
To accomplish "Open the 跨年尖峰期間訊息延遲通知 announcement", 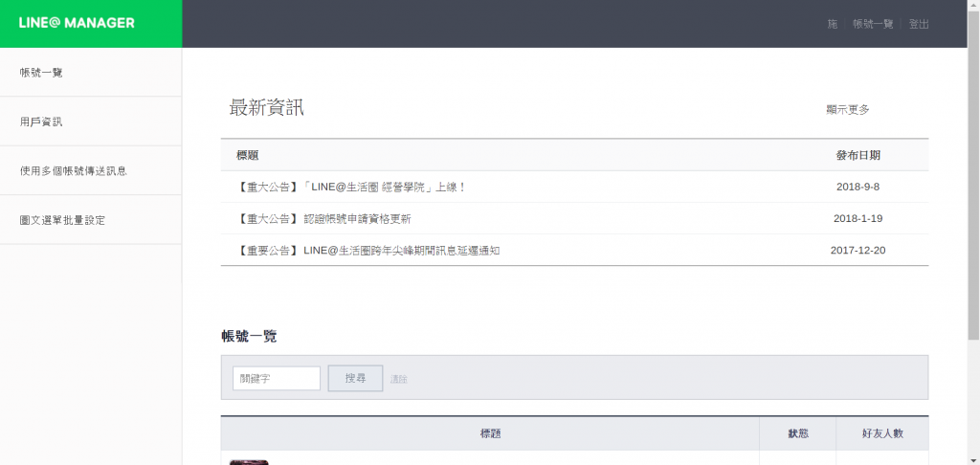I will coord(368,251).
